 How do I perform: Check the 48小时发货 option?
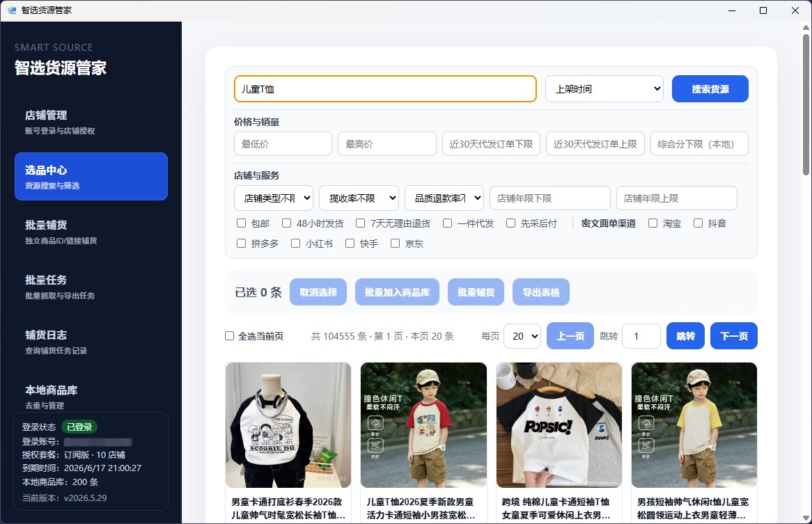click(x=286, y=223)
